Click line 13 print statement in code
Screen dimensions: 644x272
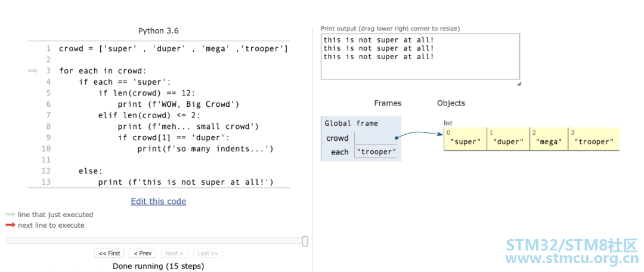coord(185,181)
